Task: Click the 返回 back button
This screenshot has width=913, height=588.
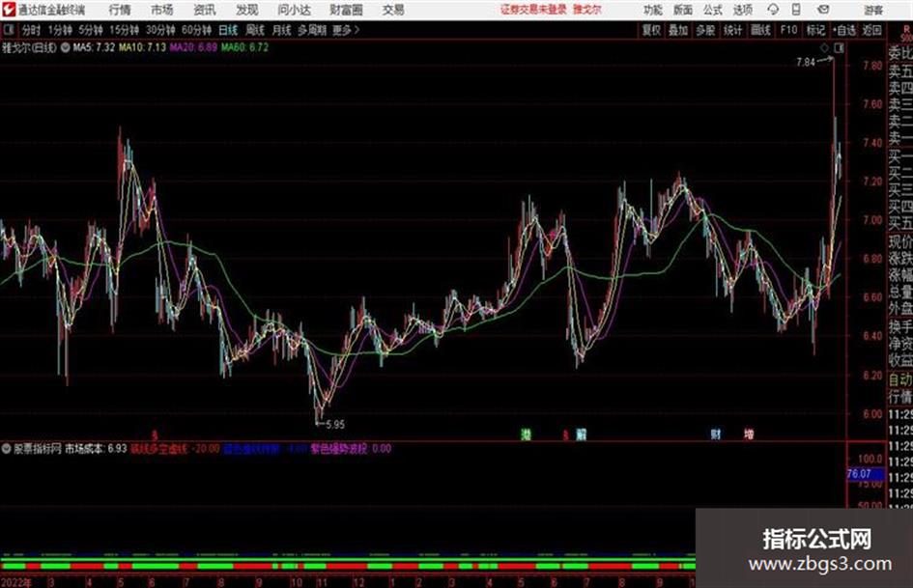Action: point(871,30)
